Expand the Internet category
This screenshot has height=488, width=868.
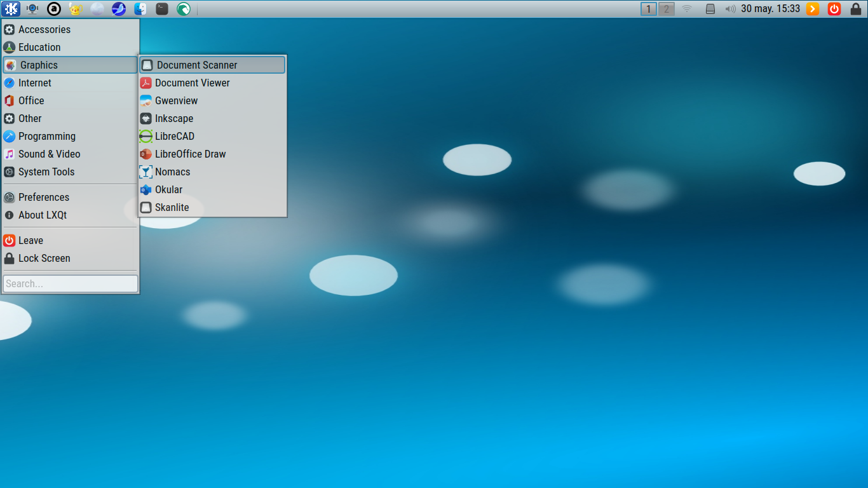click(x=70, y=83)
